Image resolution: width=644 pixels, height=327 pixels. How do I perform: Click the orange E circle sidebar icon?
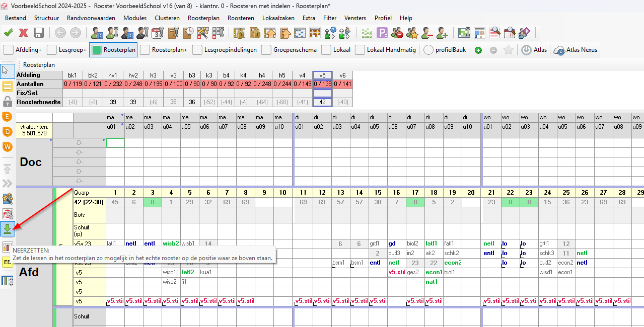pos(8,117)
